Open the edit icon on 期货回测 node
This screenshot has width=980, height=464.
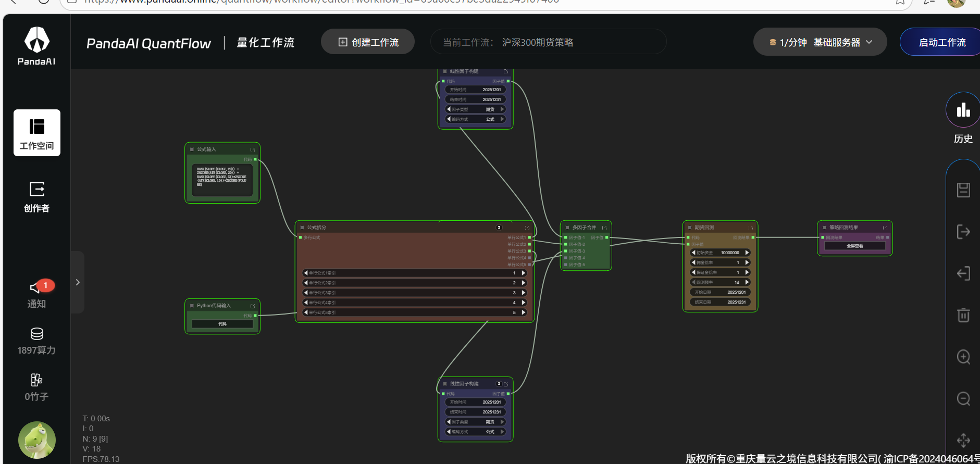pyautogui.click(x=751, y=228)
